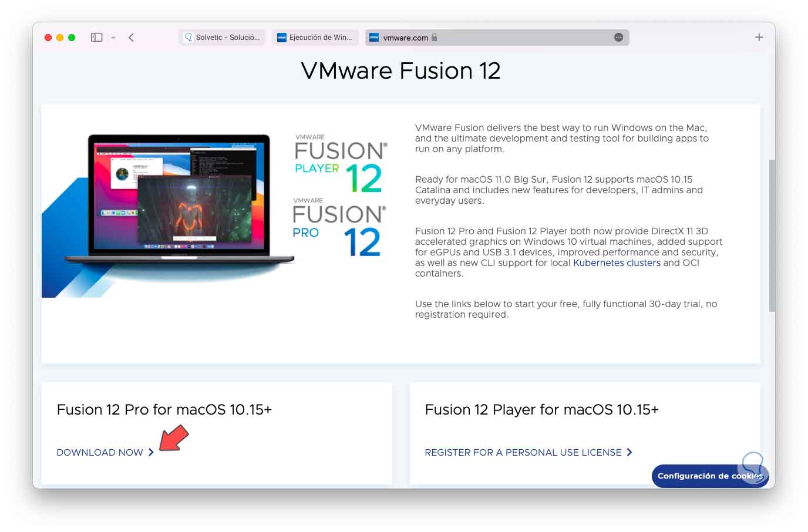Minimize the window with yellow button
808x532 pixels.
pyautogui.click(x=60, y=38)
